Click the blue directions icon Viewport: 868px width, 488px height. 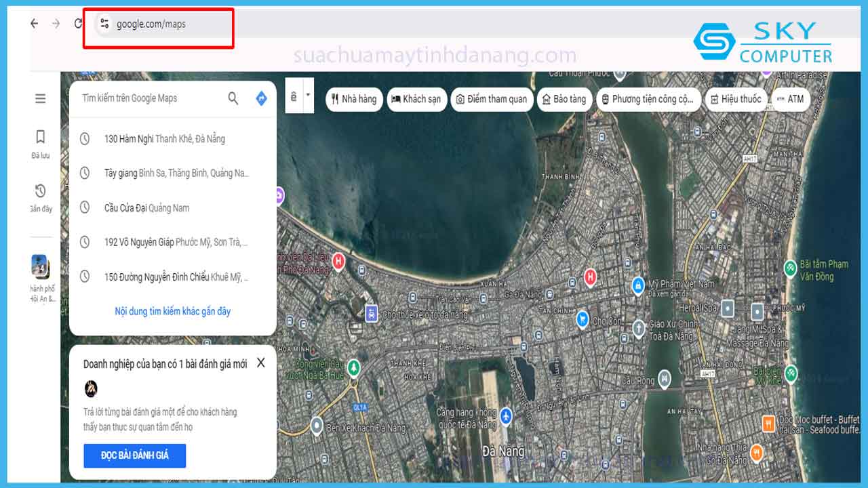point(261,98)
